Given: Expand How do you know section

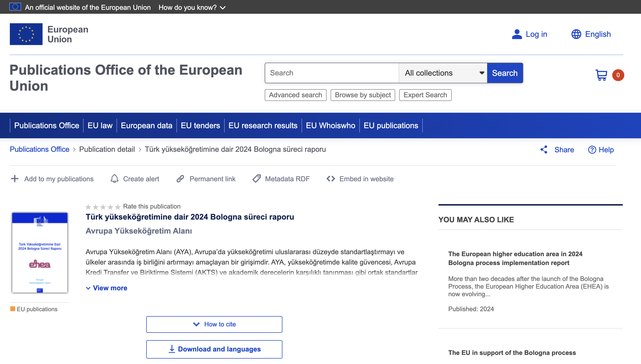Looking at the screenshot, I should pos(192,8).
